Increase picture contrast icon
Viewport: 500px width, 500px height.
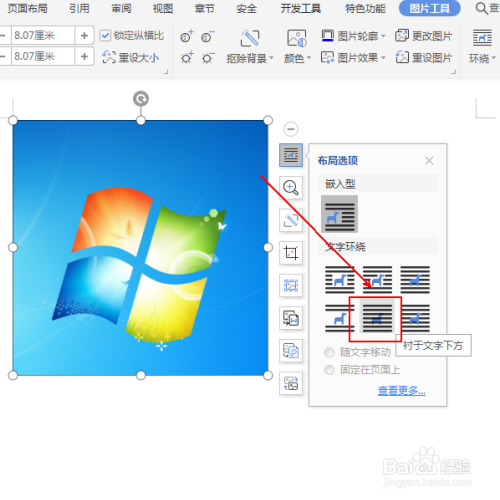point(187,37)
